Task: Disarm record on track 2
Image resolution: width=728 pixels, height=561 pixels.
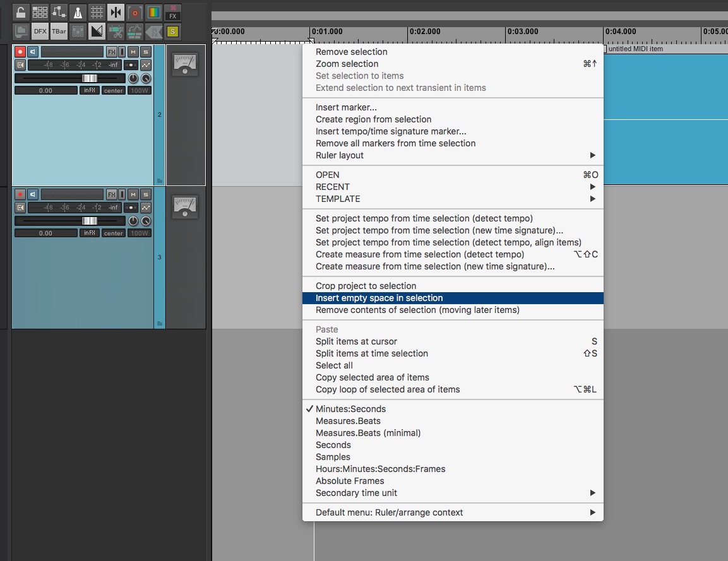Action: click(x=20, y=52)
